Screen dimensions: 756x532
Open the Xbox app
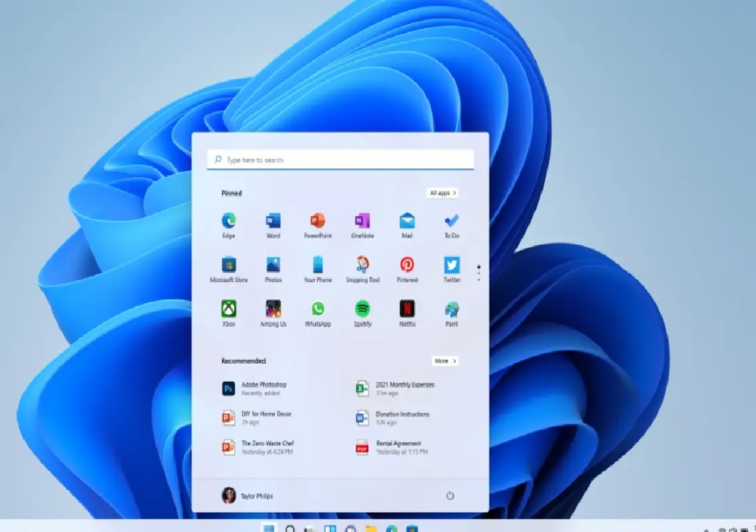(228, 313)
